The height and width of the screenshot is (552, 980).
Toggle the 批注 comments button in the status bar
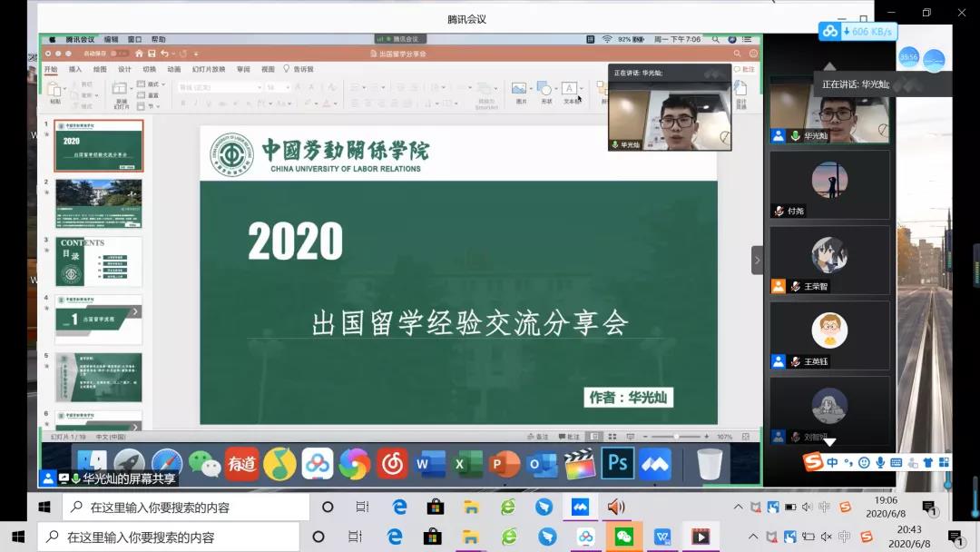pyautogui.click(x=569, y=437)
